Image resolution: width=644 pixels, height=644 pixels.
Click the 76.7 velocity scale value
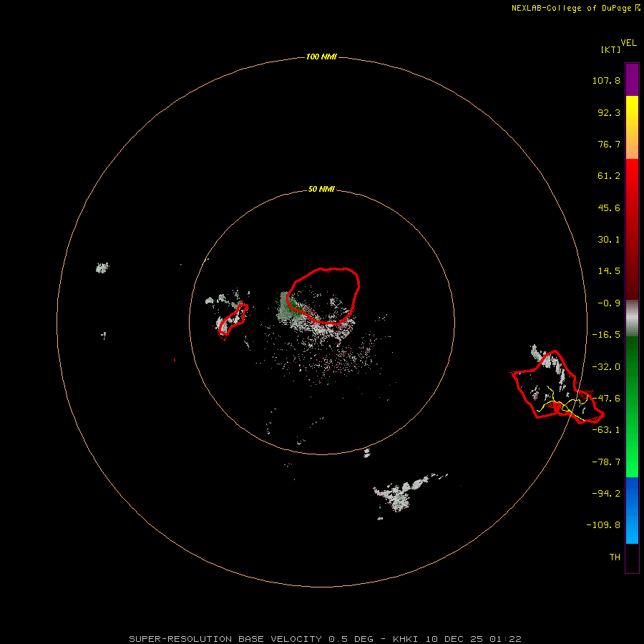click(x=609, y=144)
